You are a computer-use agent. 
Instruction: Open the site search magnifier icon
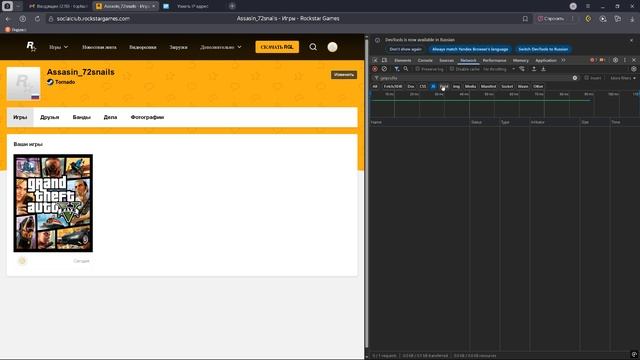313,47
